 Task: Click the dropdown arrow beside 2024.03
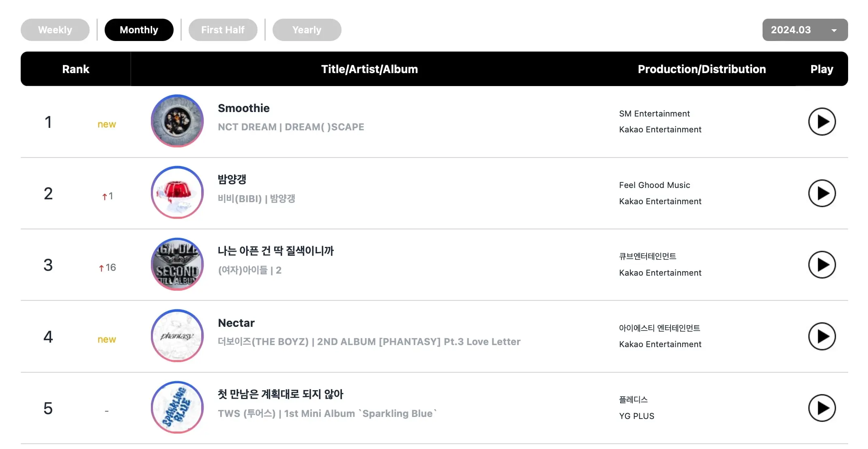[834, 30]
